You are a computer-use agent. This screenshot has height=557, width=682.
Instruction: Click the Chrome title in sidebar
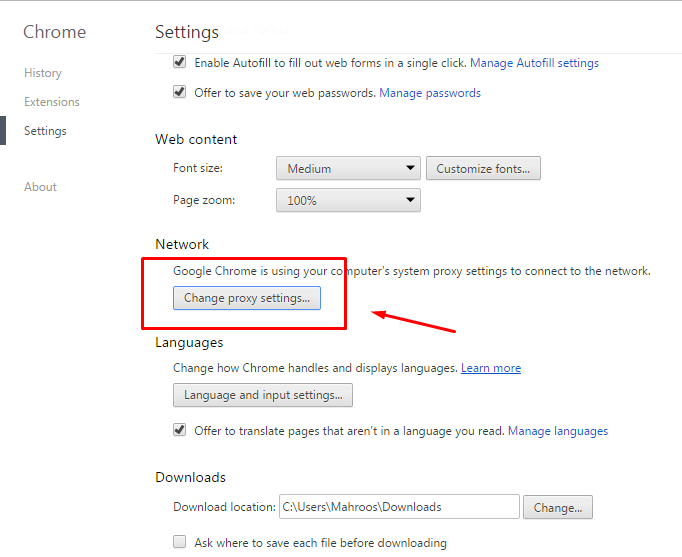tap(55, 32)
